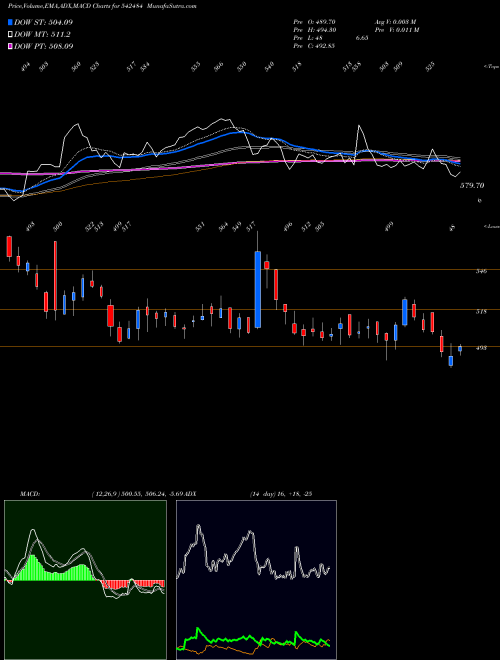Click the 'Pre H: 494.30' value
The width and height of the screenshot is (500, 660).
click(314, 30)
